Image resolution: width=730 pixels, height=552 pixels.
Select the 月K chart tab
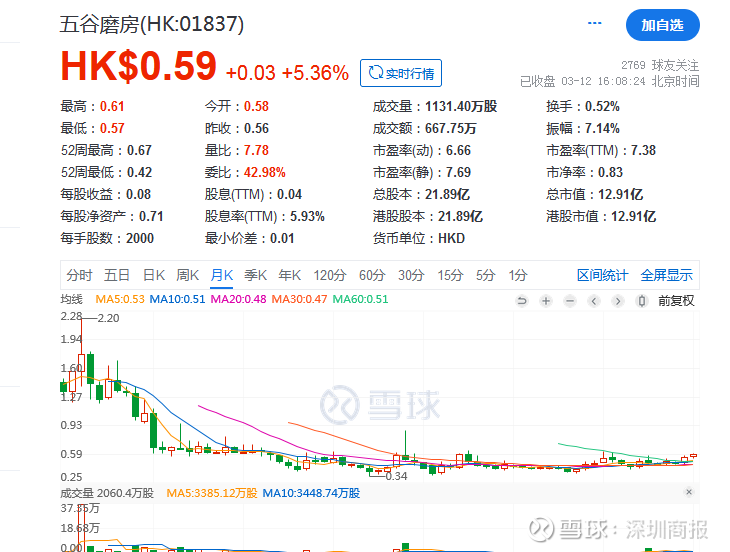coord(222,275)
